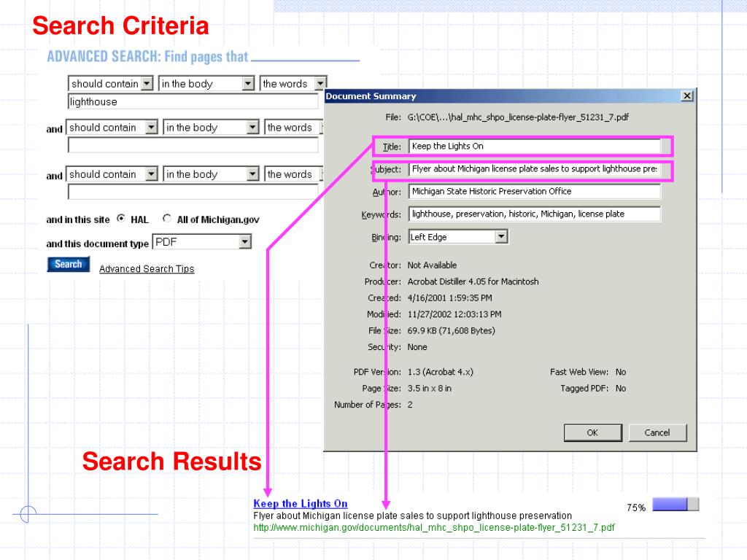Image resolution: width=747 pixels, height=560 pixels.
Task: Click the file size '69.9 KB (71,608 Bytes)'
Action: [x=451, y=330]
